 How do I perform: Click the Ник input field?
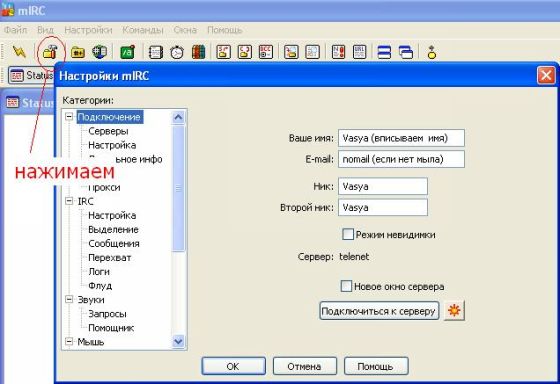click(382, 186)
